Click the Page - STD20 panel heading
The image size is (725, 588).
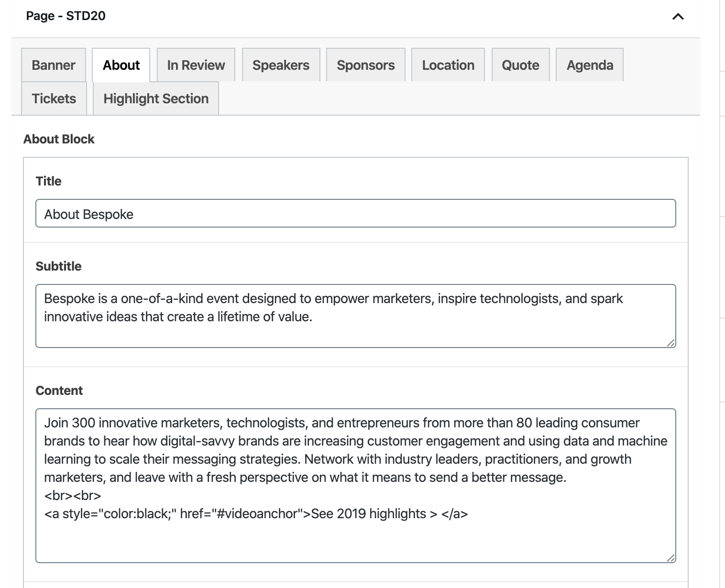(66, 16)
